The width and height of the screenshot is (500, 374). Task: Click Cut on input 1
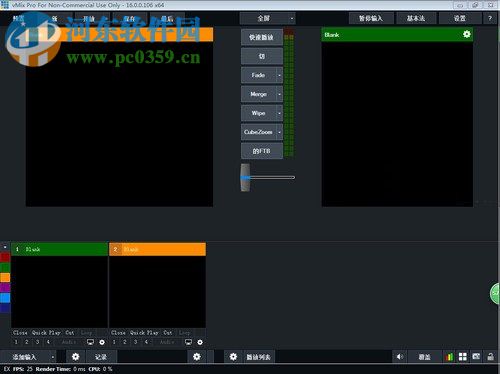70,333
